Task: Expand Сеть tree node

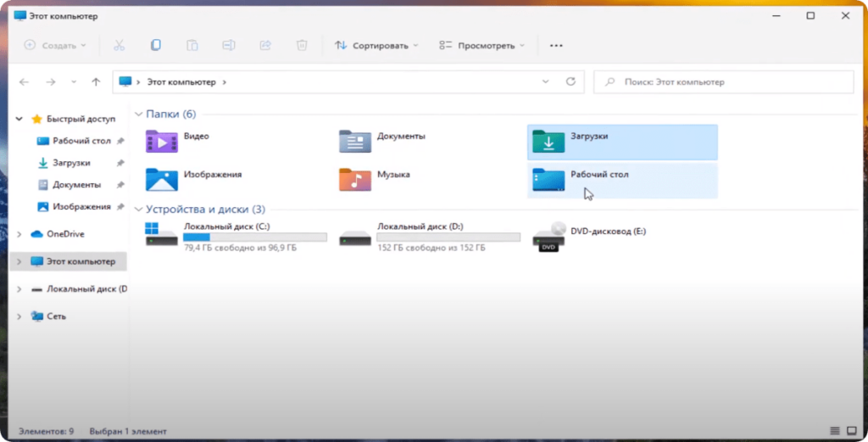Action: coord(19,316)
